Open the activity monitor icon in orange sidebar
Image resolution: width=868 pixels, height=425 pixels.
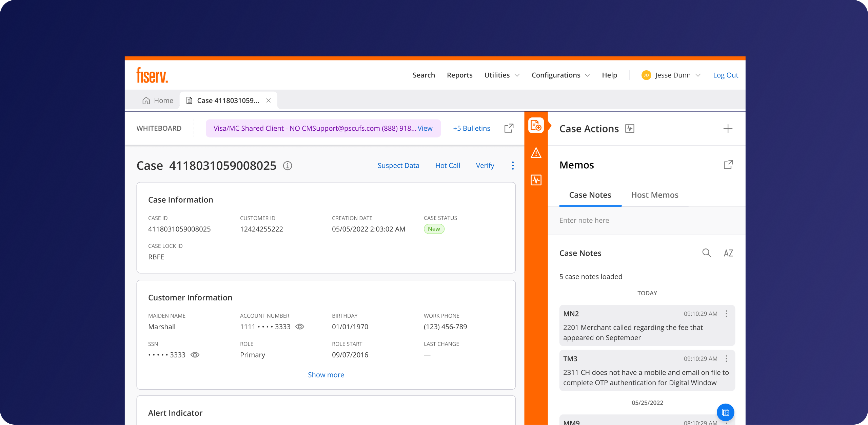tap(536, 180)
